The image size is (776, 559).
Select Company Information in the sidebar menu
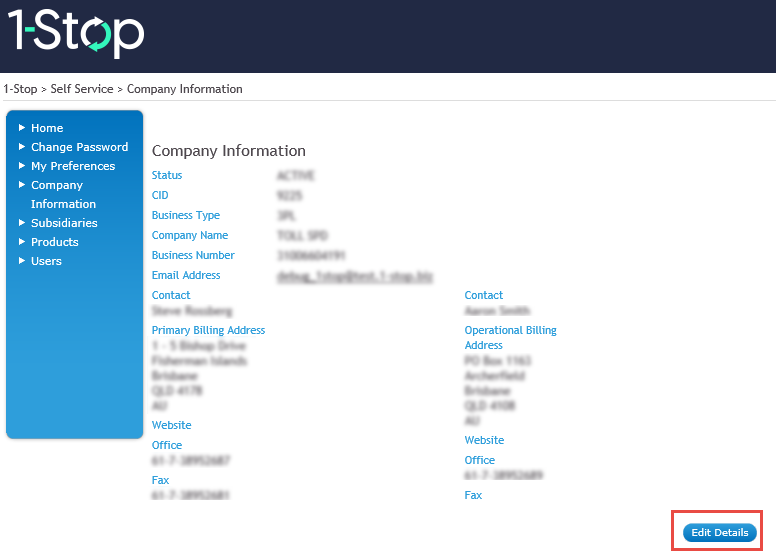(63, 194)
